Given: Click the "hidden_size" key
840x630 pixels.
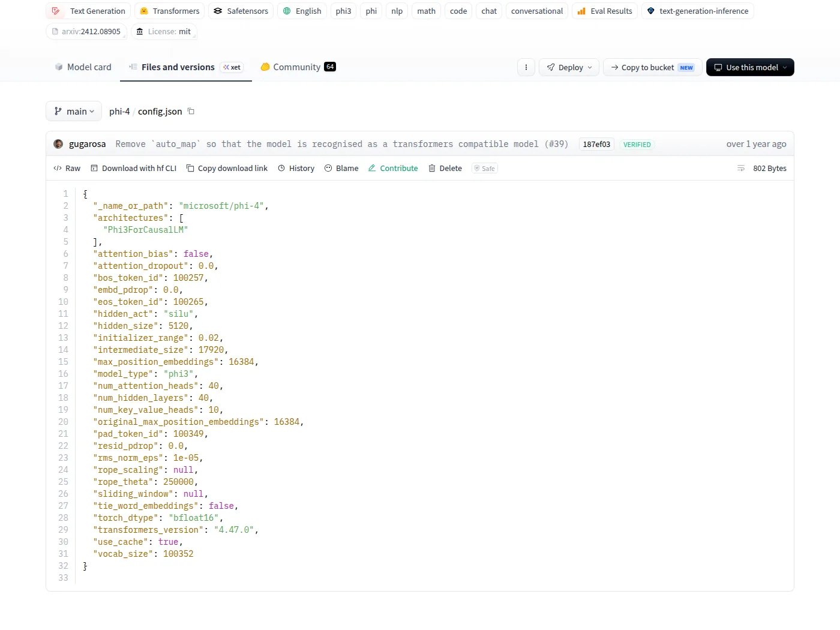Looking at the screenshot, I should (x=125, y=326).
